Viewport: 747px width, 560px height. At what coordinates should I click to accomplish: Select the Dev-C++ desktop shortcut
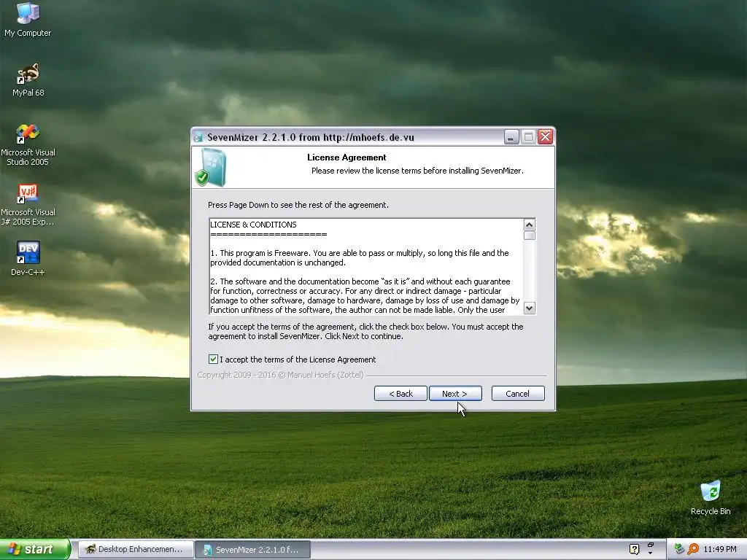tap(28, 258)
